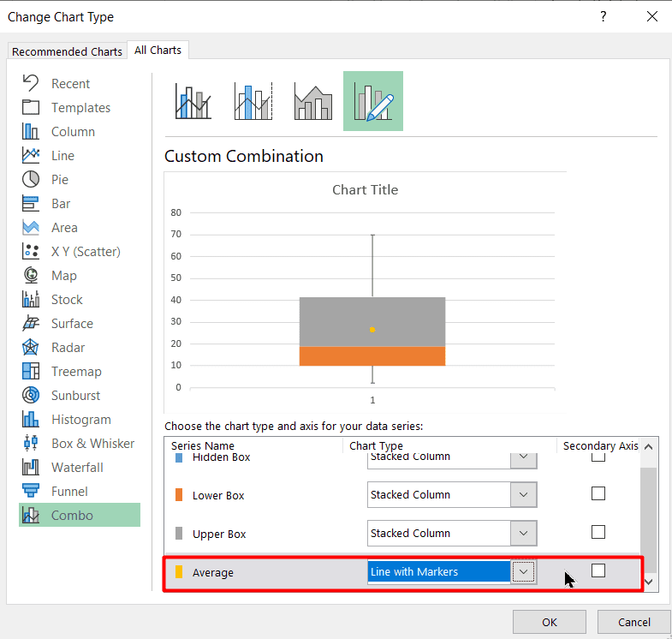The height and width of the screenshot is (639, 672).
Task: Choose the X Y Scatter chart icon
Action: click(x=31, y=251)
